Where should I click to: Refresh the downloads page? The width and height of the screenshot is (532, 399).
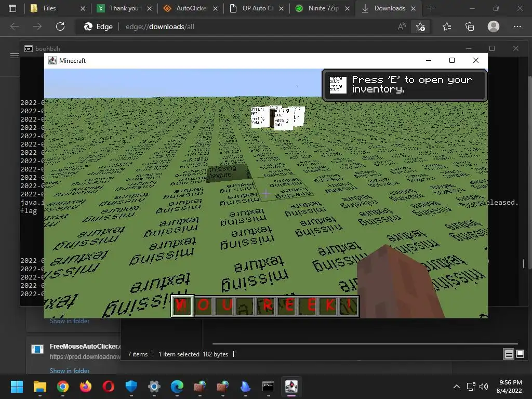pyautogui.click(x=60, y=26)
